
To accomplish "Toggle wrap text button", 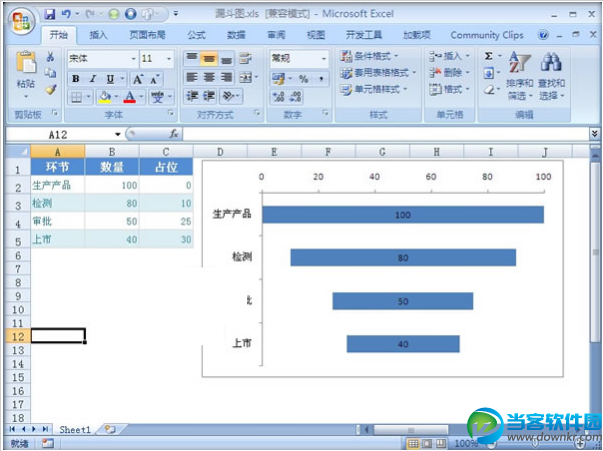I will [x=245, y=58].
